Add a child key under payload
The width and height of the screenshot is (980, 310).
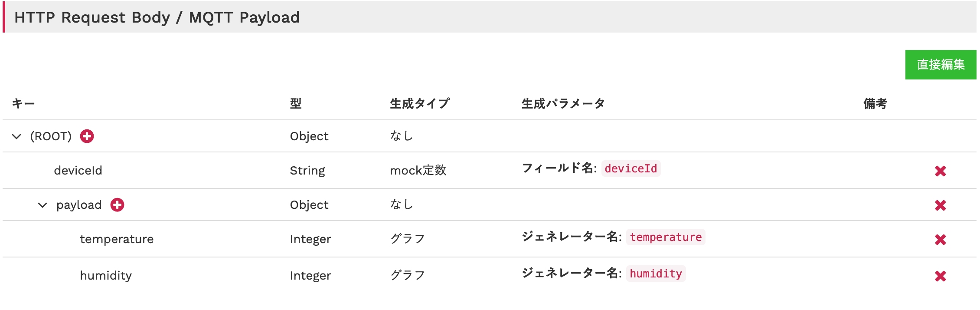[117, 205]
